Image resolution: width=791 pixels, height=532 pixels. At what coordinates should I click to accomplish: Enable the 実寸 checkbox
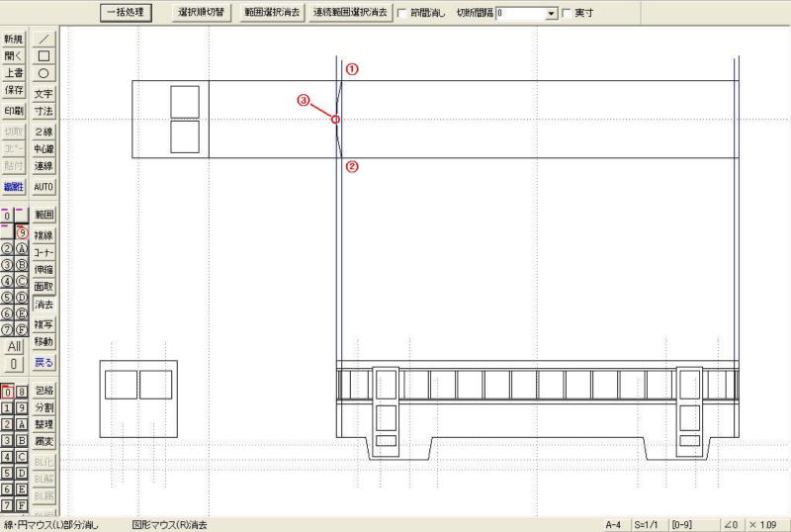tap(567, 14)
